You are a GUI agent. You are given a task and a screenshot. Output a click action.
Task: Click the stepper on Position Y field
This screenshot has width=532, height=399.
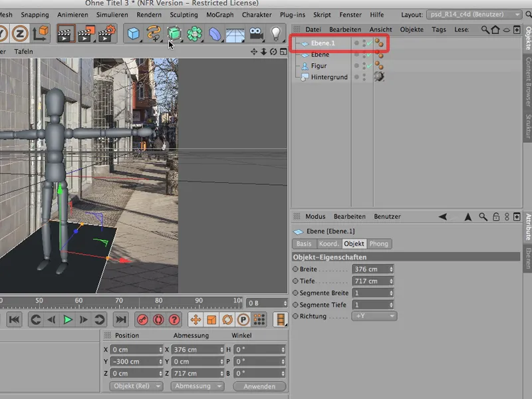160,362
